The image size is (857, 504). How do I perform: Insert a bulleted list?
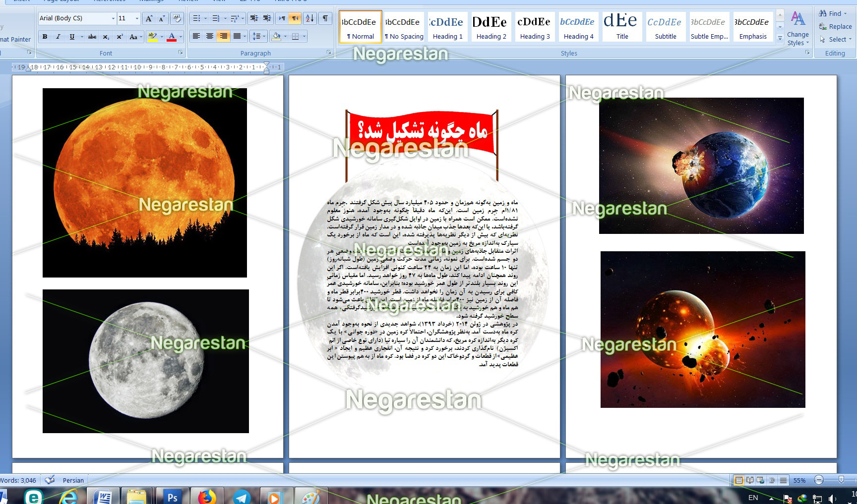pyautogui.click(x=196, y=18)
